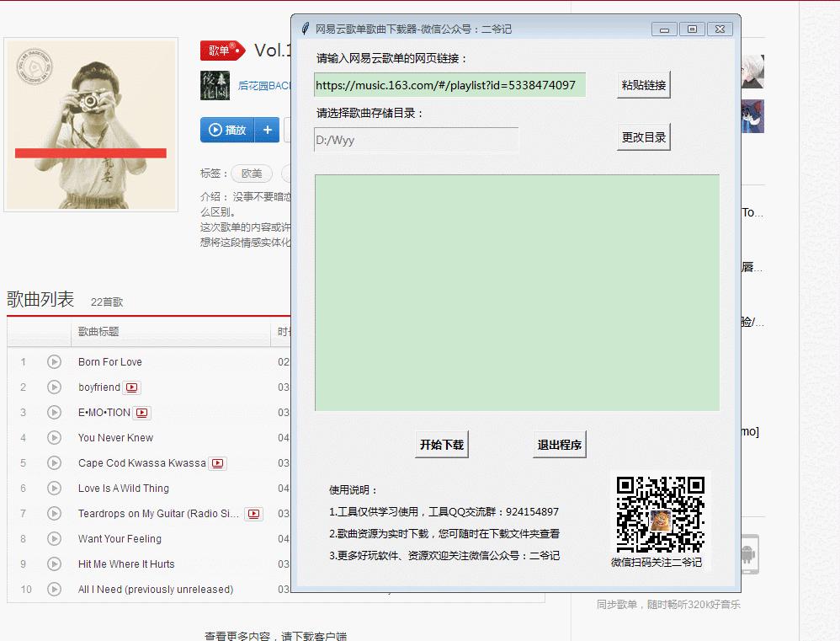Play Love Is A Wild Thing
This screenshot has height=641, width=840.
pyautogui.click(x=54, y=489)
